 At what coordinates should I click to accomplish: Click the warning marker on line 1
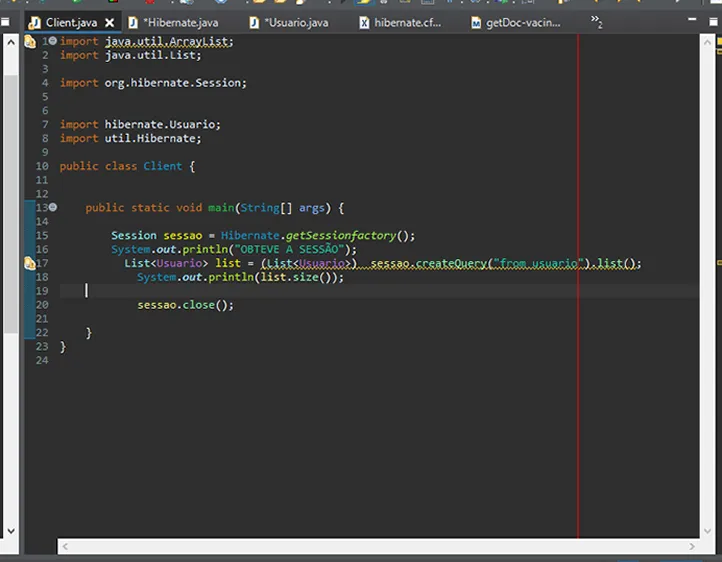tap(29, 42)
